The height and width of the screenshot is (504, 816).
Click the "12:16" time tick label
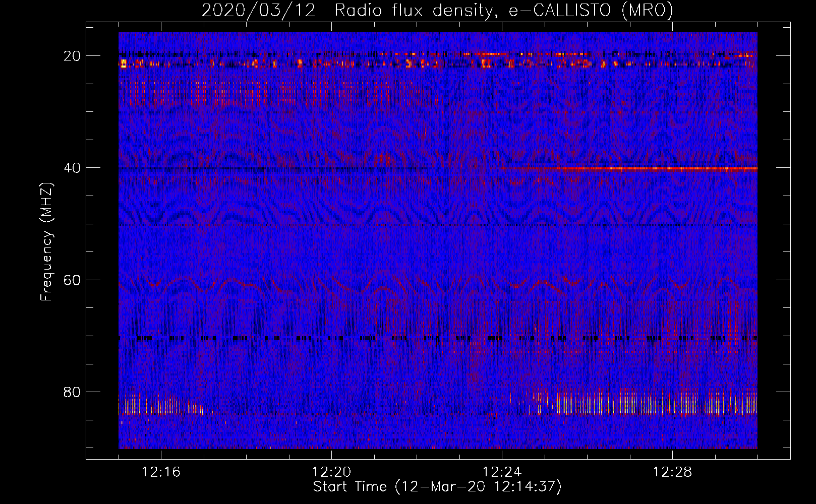161,472
